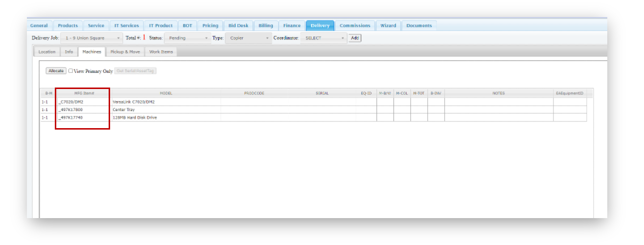This screenshot has width=644, height=245.
Task: Select the Work Items sub-tab
Action: 161,52
